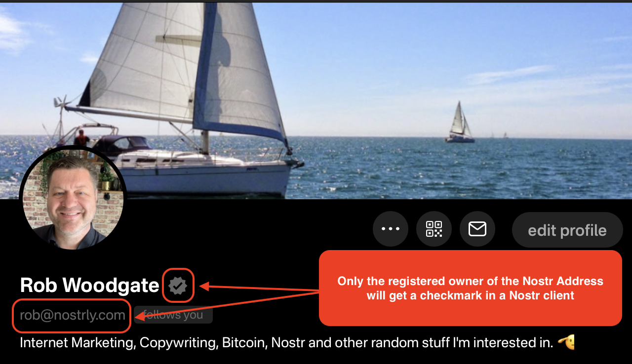Click the rob@nostrly.com Nostr address

73,315
